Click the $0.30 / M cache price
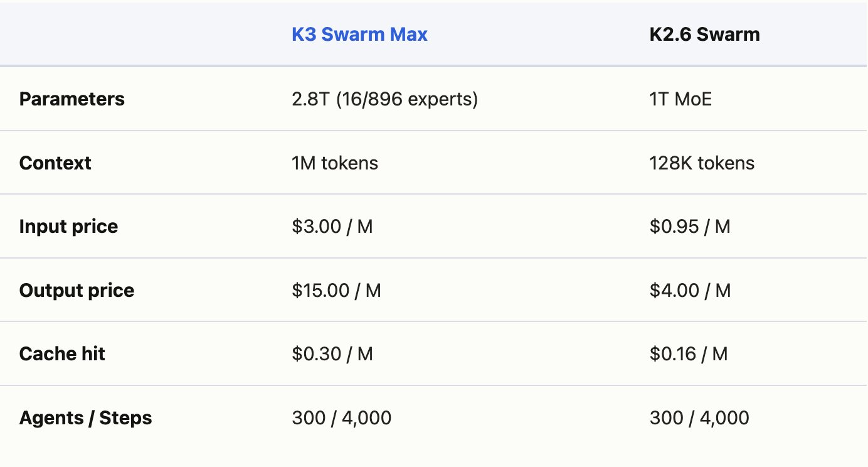868x467 pixels. pyautogui.click(x=332, y=354)
